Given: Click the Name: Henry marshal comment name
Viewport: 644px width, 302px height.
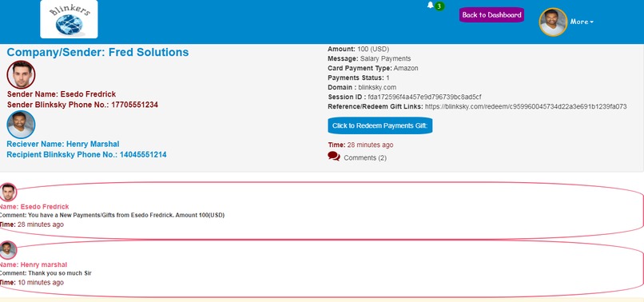Looking at the screenshot, I should coord(34,264).
